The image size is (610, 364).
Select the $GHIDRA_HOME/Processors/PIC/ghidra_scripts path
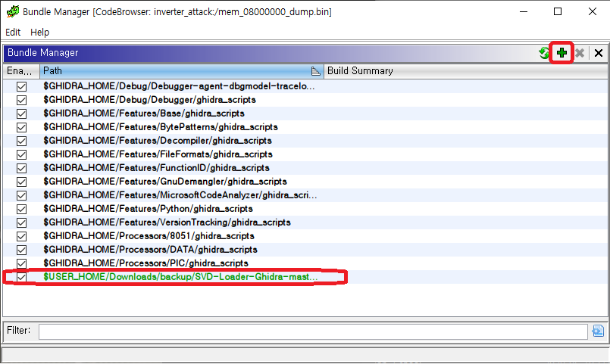coord(145,263)
